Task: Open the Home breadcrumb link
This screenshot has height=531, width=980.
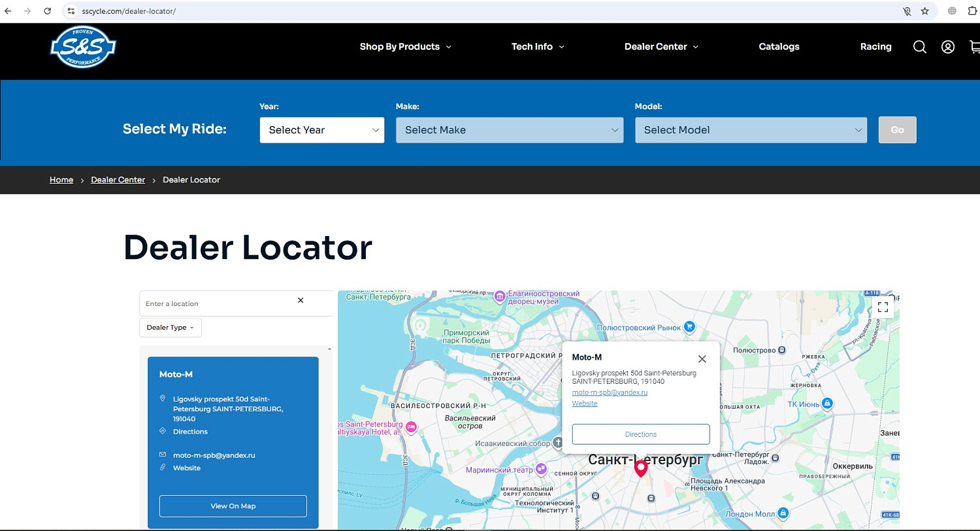Action: point(61,180)
